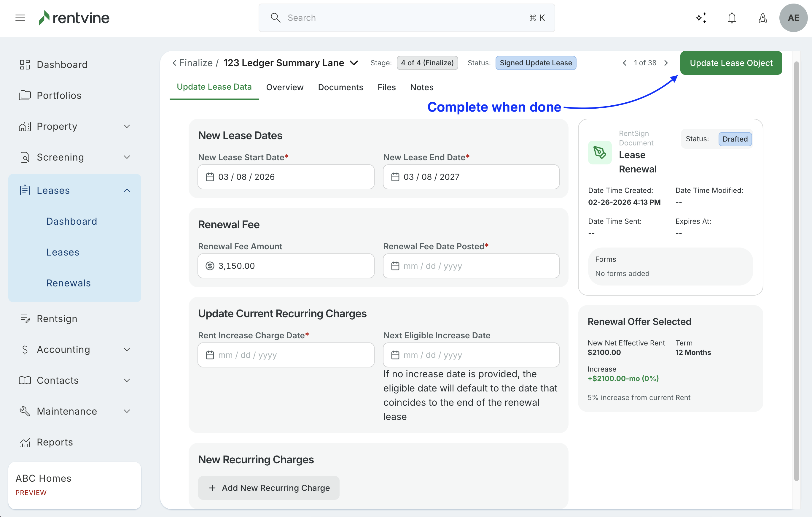Image resolution: width=812 pixels, height=517 pixels.
Task: Click the Rentsign sidebar icon
Action: [25, 318]
